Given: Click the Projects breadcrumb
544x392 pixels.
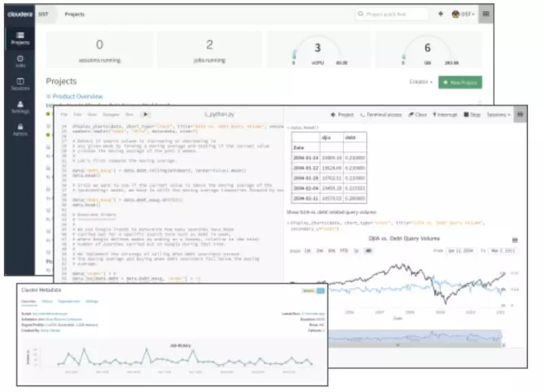Looking at the screenshot, I should pyautogui.click(x=75, y=14).
